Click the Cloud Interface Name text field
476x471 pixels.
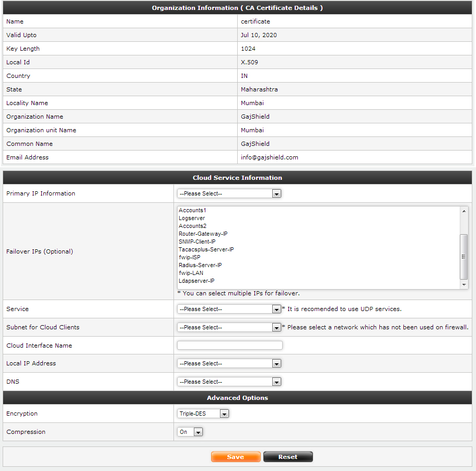[230, 345]
